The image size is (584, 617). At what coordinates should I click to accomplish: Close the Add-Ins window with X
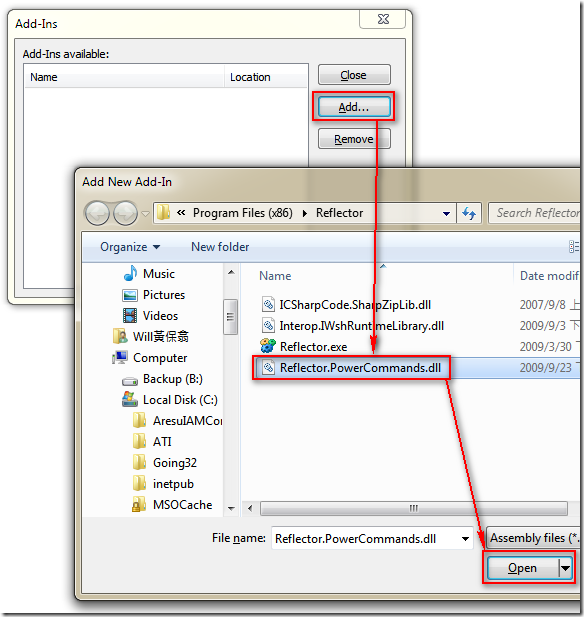pos(383,19)
